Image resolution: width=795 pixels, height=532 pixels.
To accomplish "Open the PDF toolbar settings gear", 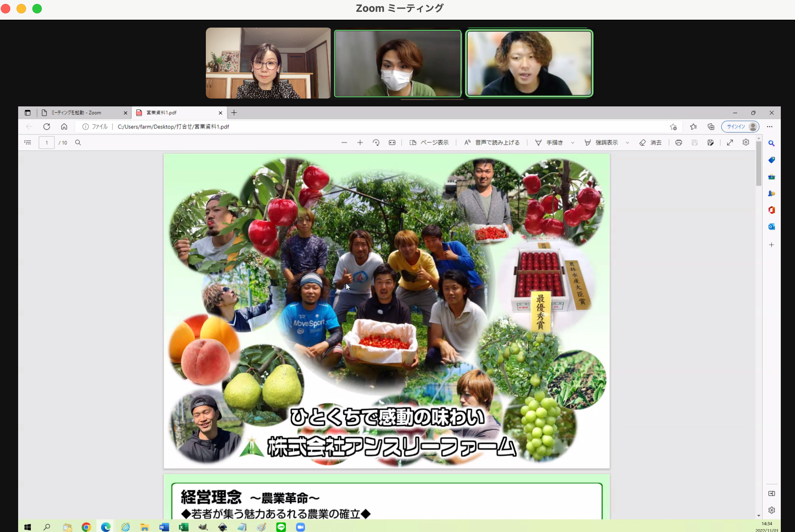I will coord(746,142).
